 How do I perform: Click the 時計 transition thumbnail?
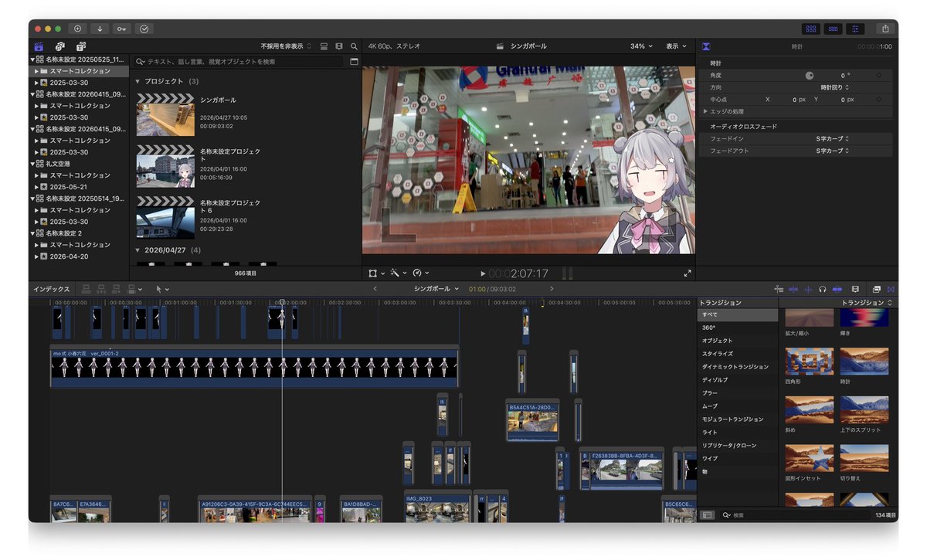point(864,361)
